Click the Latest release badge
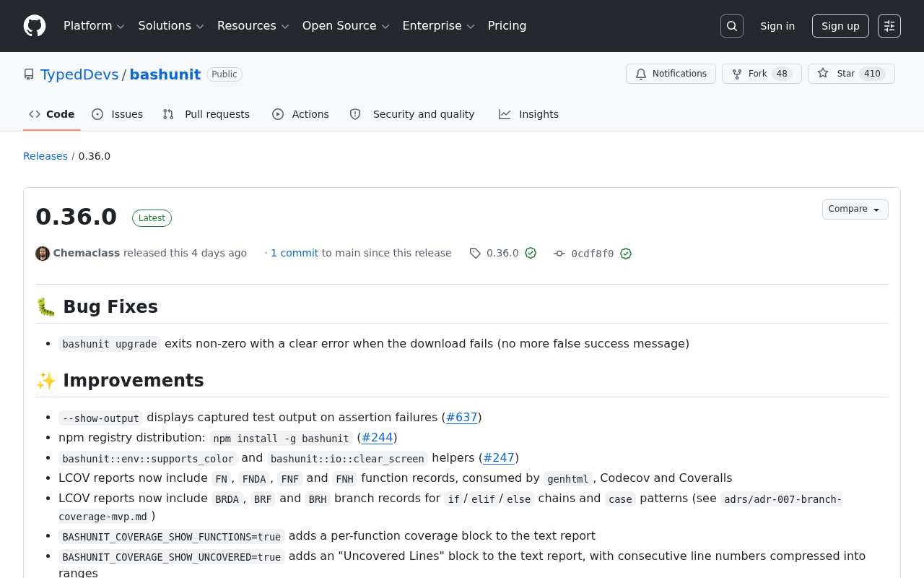The image size is (924, 578). point(152,218)
